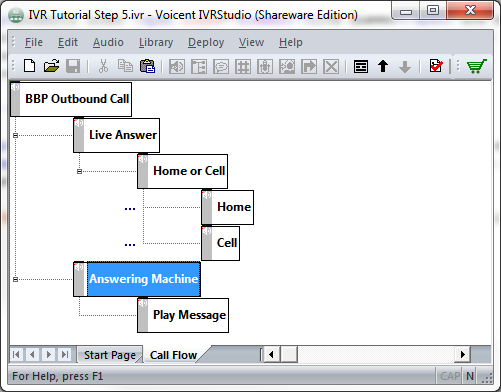Open a file with the folder icon
The image size is (501, 392).
point(51,66)
